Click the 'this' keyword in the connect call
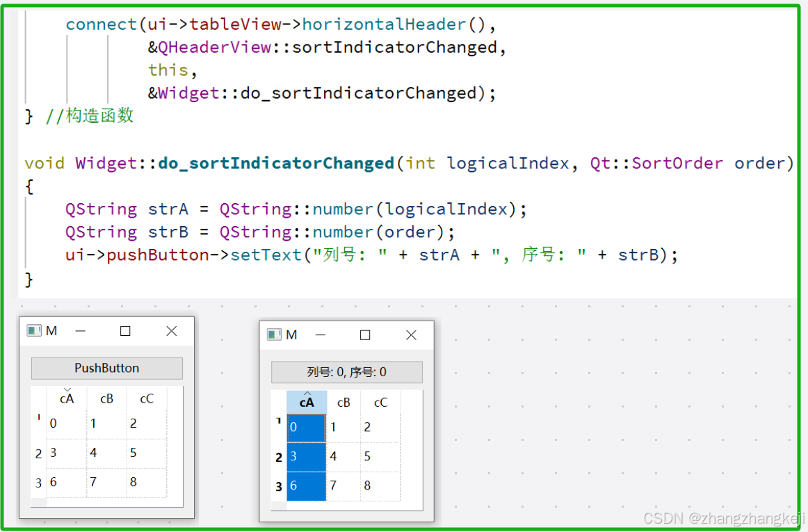 click(x=168, y=70)
